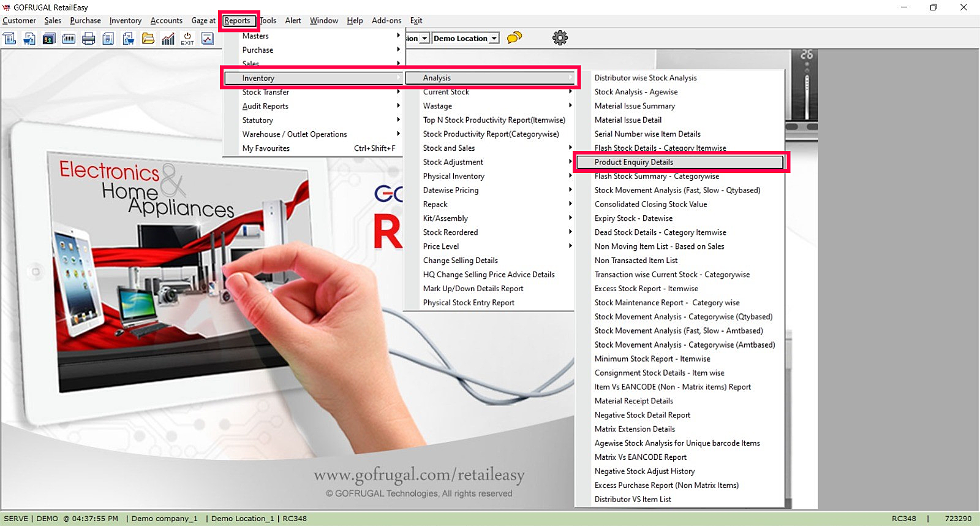Viewport: 980px width, 526px height.
Task: Open the Window menu
Action: click(x=324, y=21)
